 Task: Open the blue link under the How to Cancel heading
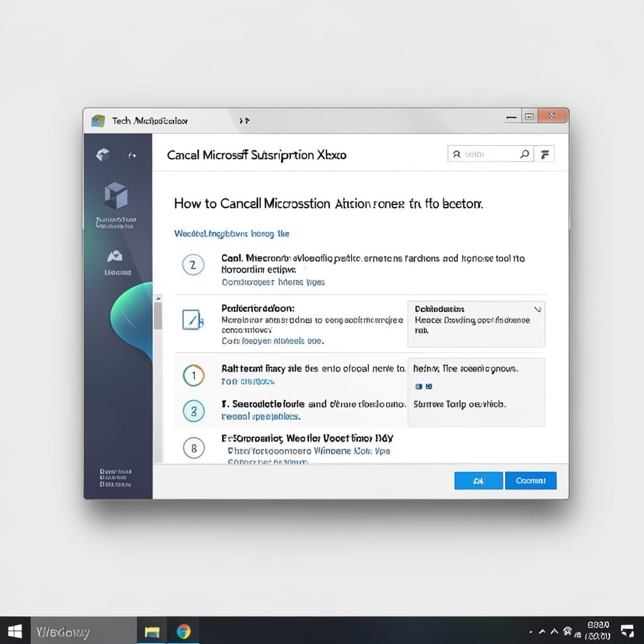[231, 234]
